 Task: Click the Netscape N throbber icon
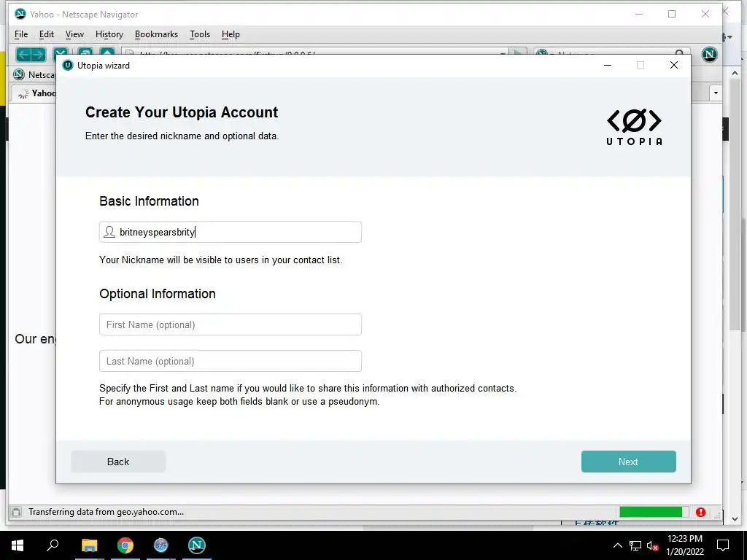click(x=709, y=54)
